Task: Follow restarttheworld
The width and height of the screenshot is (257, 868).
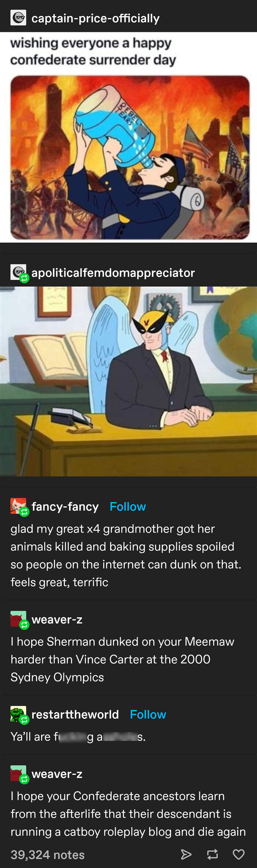Action: (x=148, y=714)
